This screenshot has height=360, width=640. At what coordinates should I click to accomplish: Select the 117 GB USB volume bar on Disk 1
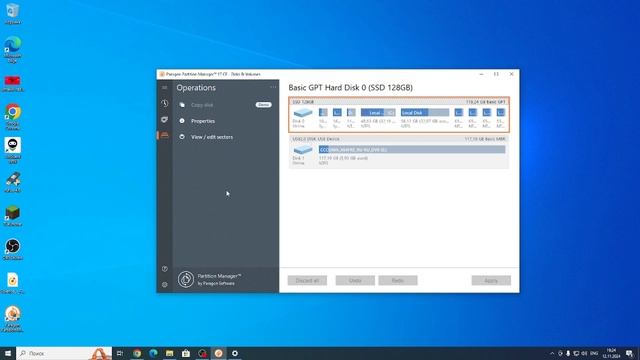[x=412, y=150]
